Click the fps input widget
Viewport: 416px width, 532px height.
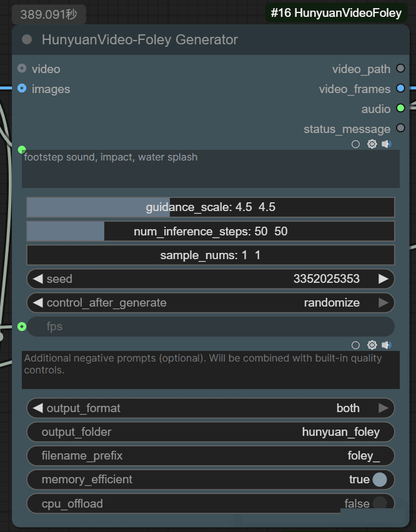[210, 327]
